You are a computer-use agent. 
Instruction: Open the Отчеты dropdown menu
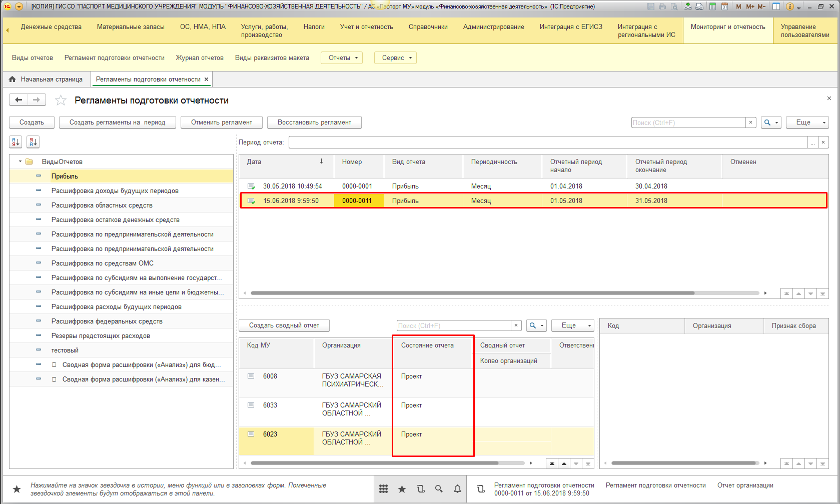[x=343, y=58]
